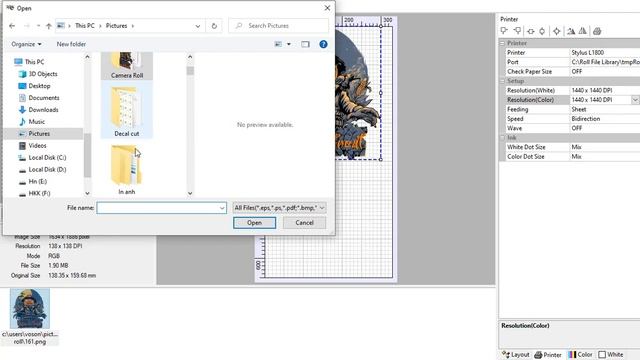The width and height of the screenshot is (640, 360).
Task: Open the recent locations dropdown arrow
Action: 38,26
